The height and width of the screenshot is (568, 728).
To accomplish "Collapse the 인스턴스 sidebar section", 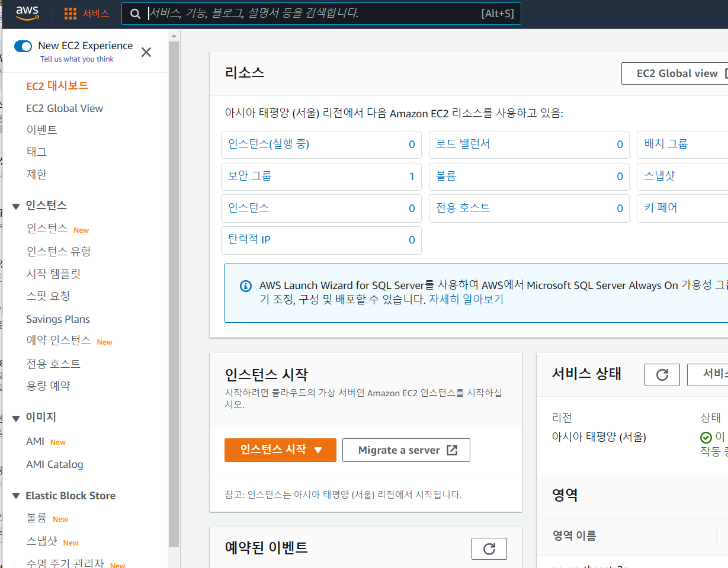I will (16, 206).
